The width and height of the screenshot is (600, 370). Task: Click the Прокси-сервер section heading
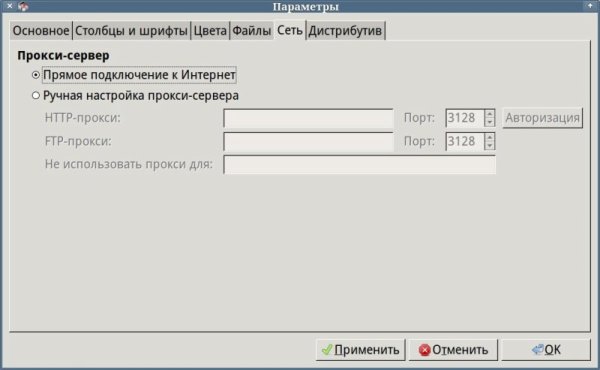coord(63,55)
